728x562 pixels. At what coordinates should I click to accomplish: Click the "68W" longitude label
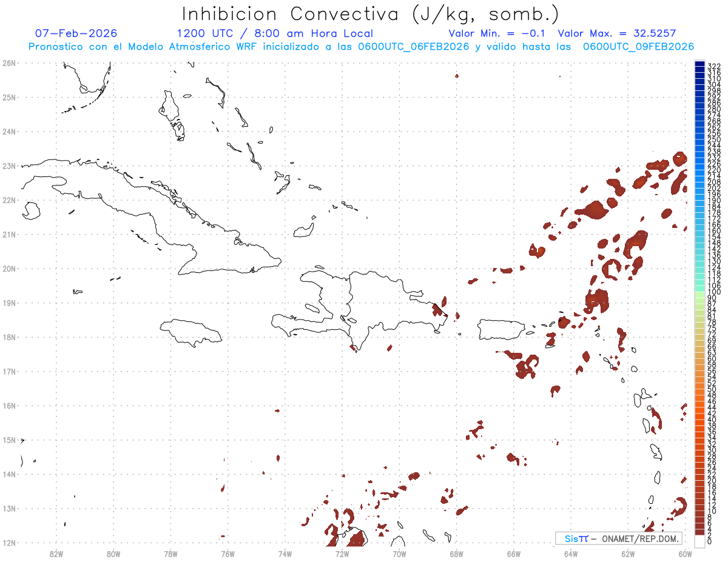(457, 553)
